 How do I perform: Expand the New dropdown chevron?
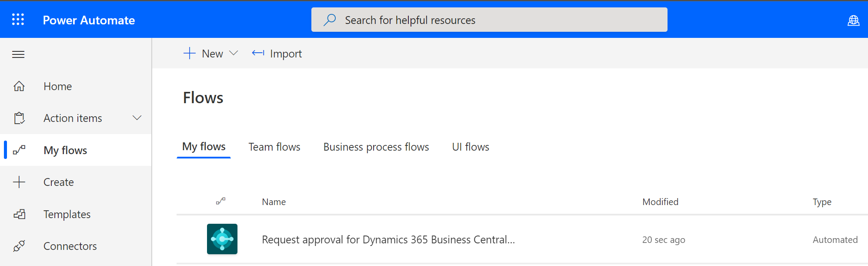click(234, 53)
